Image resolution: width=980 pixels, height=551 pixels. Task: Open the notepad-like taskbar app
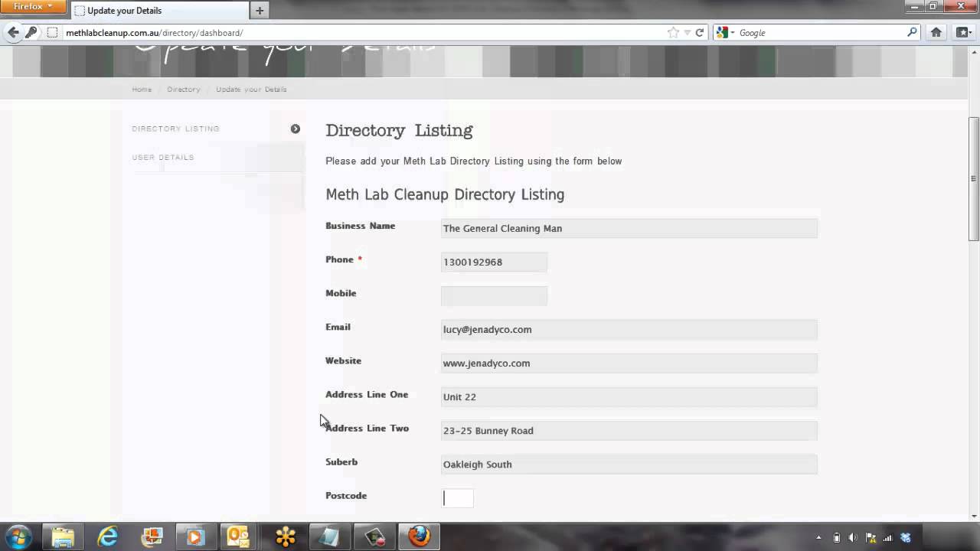tap(330, 536)
